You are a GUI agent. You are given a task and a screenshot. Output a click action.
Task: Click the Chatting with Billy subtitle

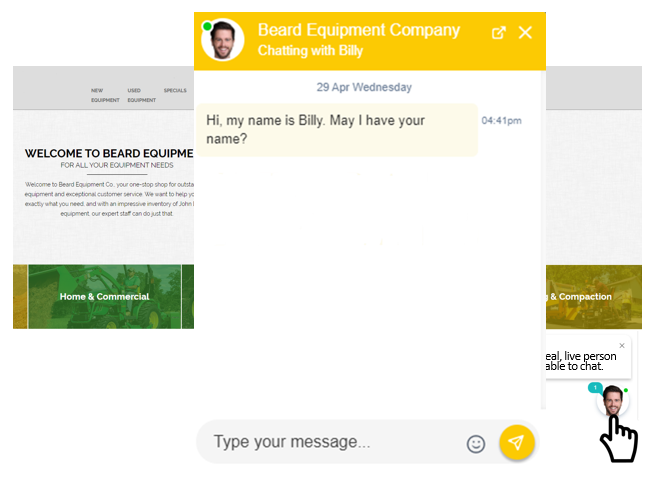point(310,51)
